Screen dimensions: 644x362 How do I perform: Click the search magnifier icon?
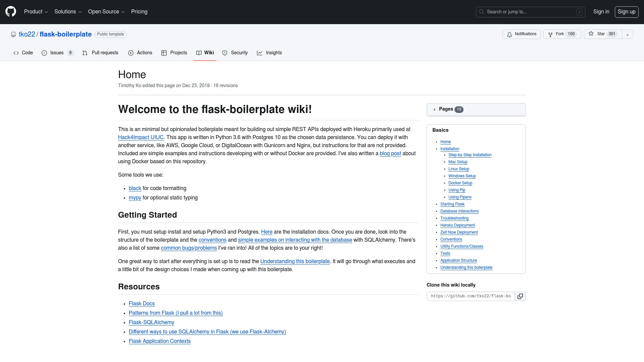click(482, 12)
